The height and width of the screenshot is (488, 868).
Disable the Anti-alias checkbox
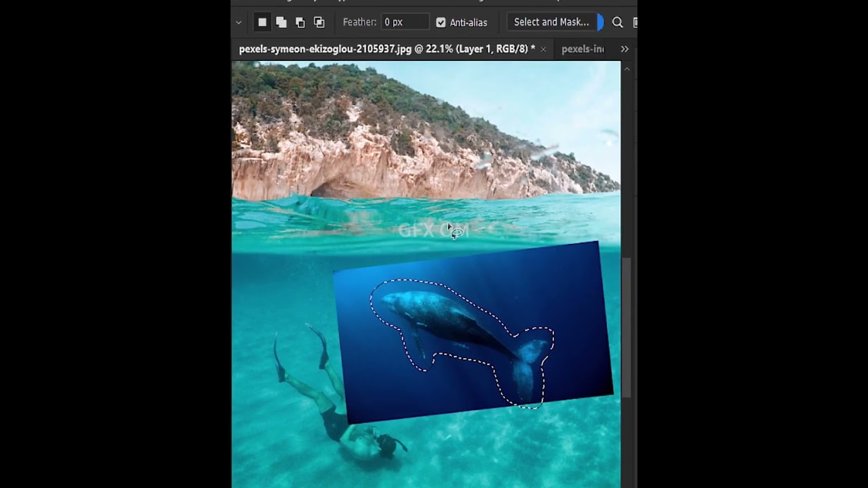(x=441, y=22)
